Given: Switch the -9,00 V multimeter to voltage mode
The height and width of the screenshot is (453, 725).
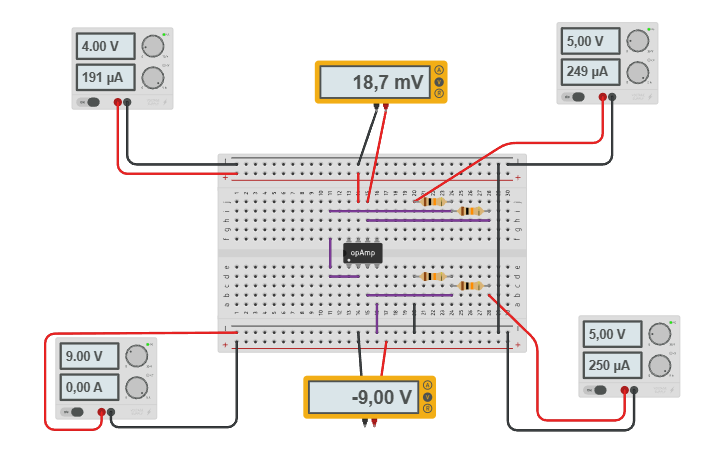Looking at the screenshot, I should click(427, 397).
